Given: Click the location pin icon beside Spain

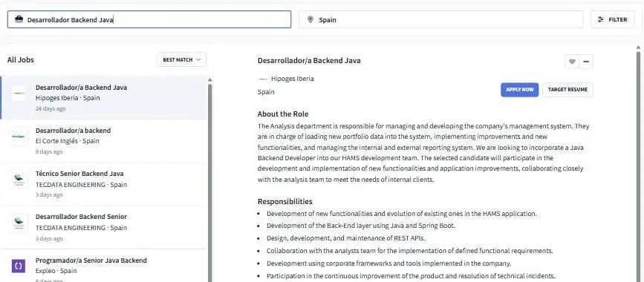Looking at the screenshot, I should point(310,19).
